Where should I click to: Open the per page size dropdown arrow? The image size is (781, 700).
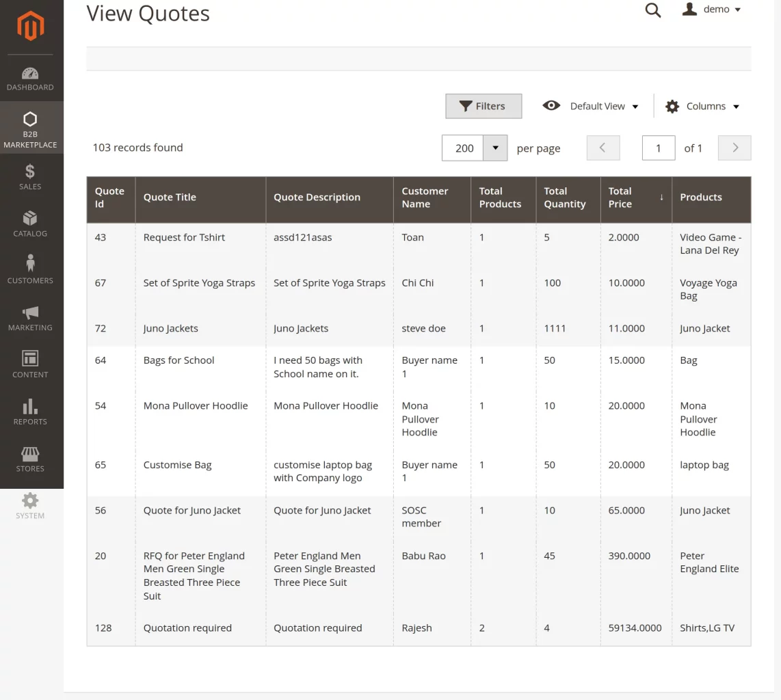(x=495, y=148)
